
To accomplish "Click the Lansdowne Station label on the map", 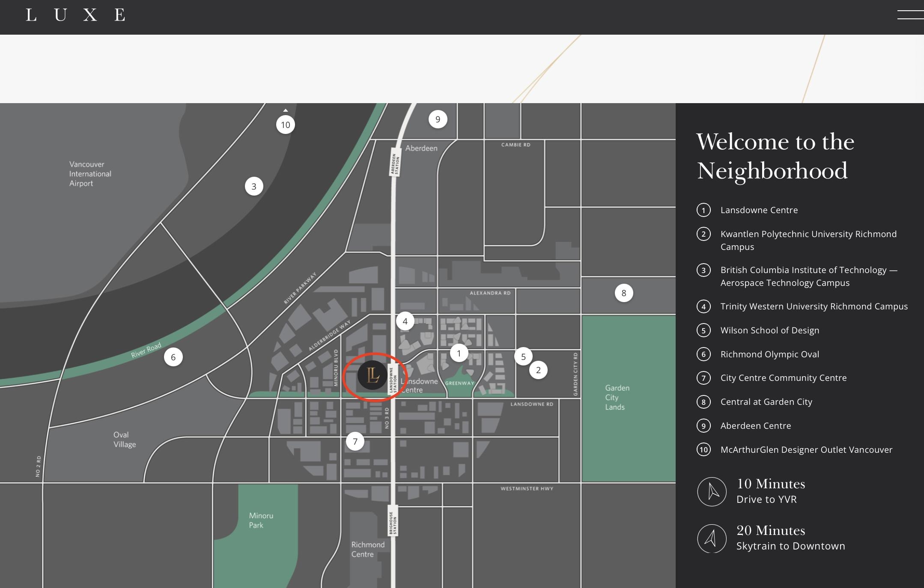I will [x=393, y=380].
